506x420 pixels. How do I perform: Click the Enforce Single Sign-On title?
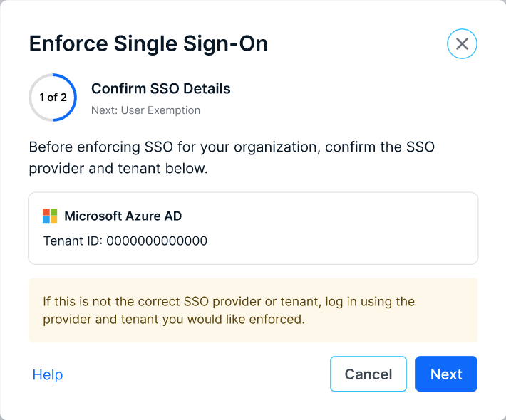[x=148, y=43]
